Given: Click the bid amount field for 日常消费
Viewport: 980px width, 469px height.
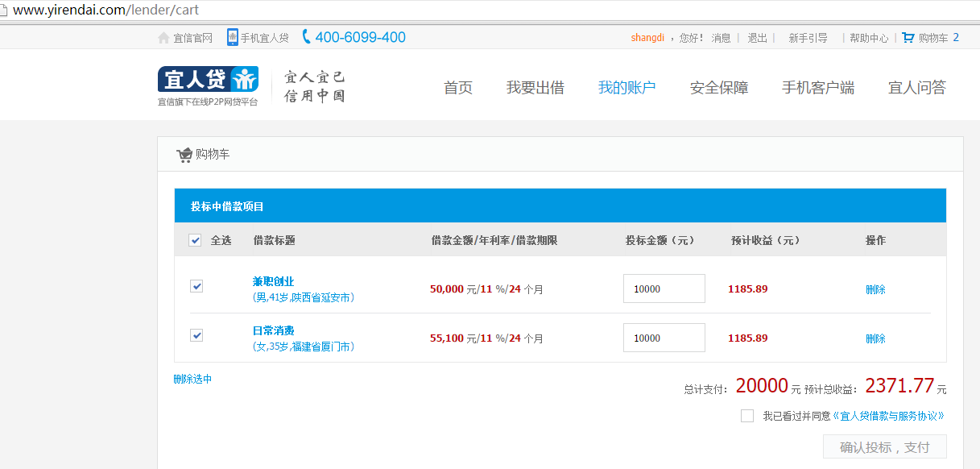Looking at the screenshot, I should tap(664, 338).
